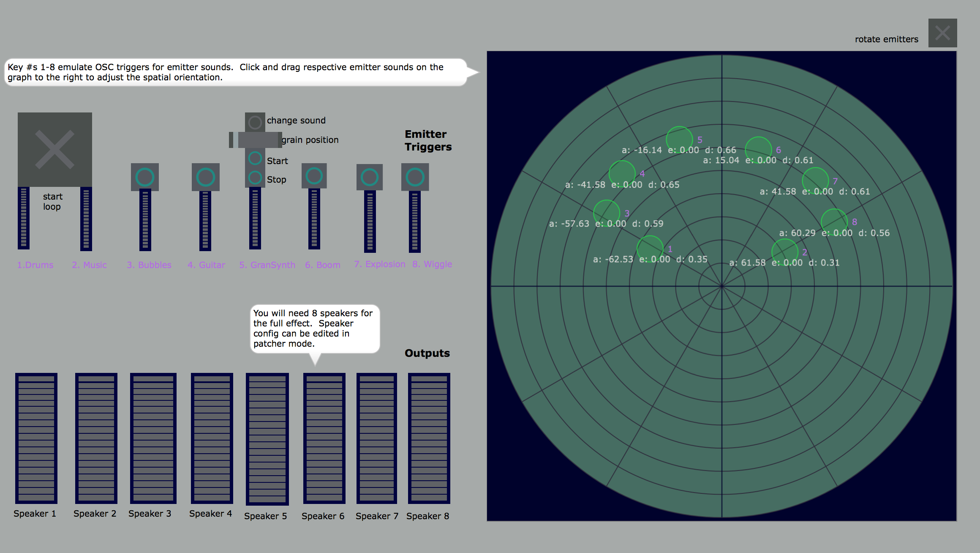Screen dimensions: 980x553
Task: Click the change sound button
Action: 255,122
